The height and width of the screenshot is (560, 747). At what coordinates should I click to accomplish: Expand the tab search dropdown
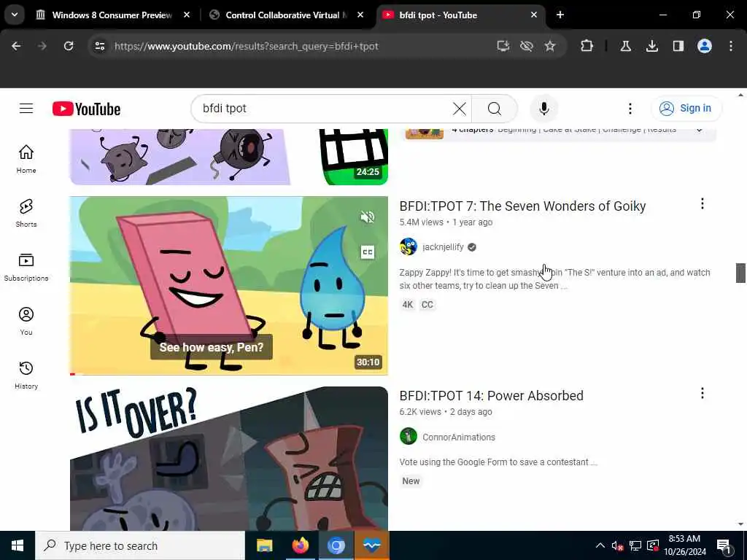[15, 15]
